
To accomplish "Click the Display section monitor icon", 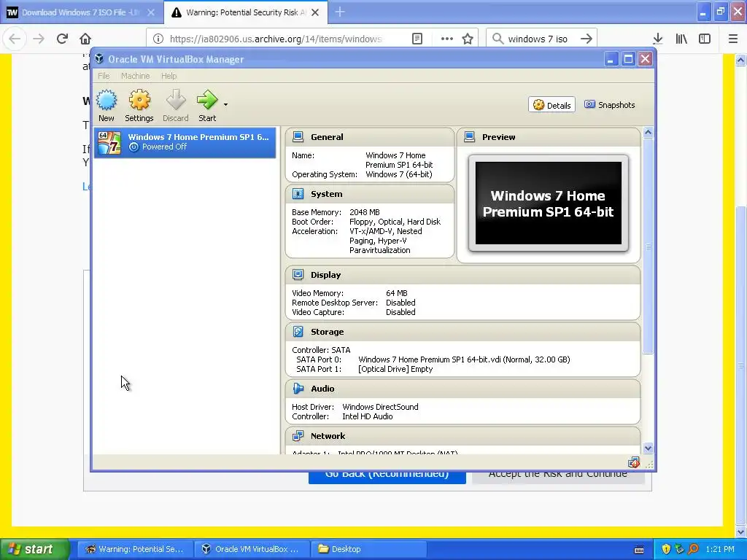I will 298,275.
